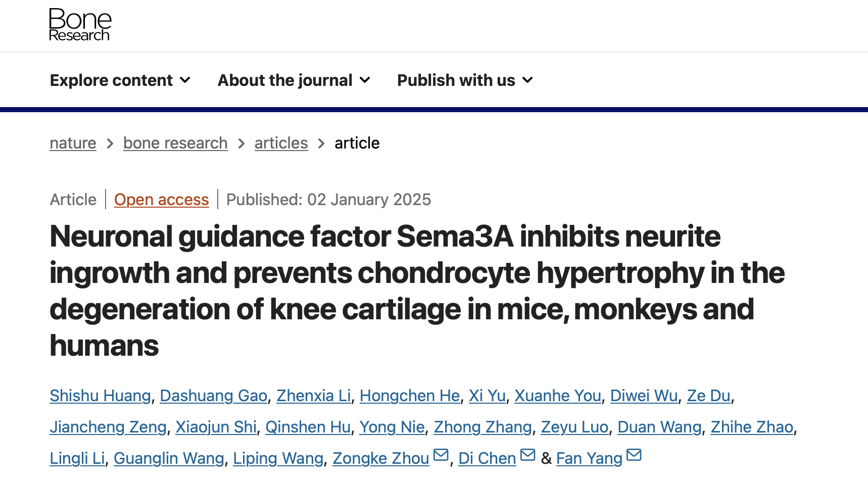Click the Bone Research logo

click(x=80, y=24)
